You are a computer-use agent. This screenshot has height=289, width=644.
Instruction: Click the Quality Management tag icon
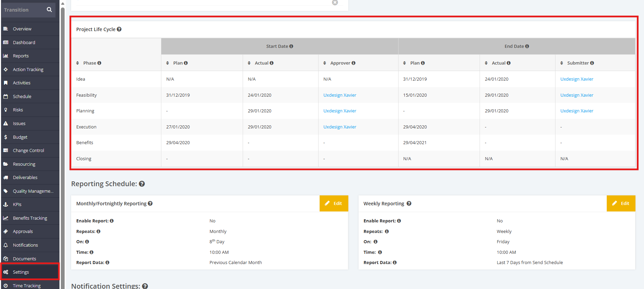coord(5,191)
